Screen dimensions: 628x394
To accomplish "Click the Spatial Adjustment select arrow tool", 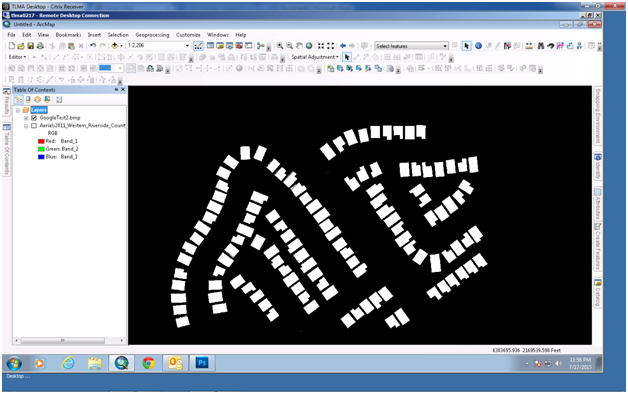I will pyautogui.click(x=347, y=57).
